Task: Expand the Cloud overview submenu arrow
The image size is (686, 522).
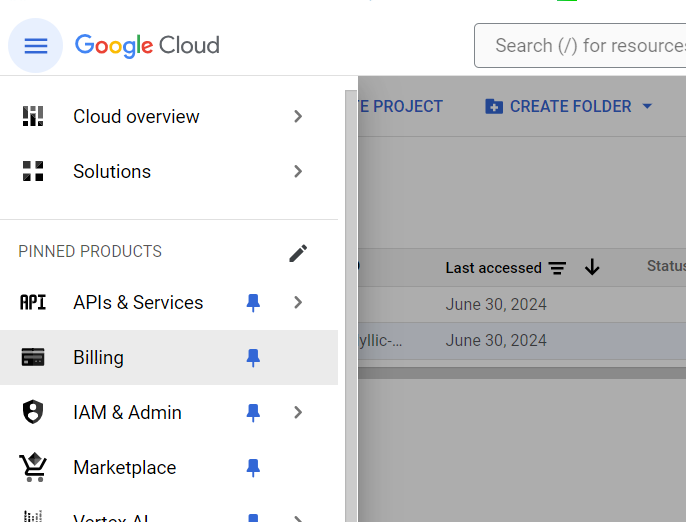Action: point(298,117)
